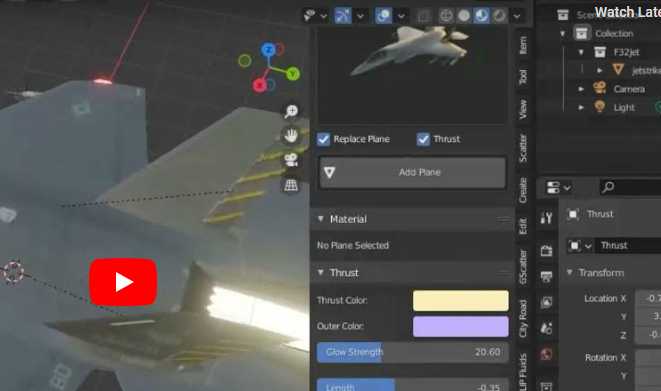Adjust the Length slider
Image resolution: width=661 pixels, height=391 pixels.
(x=413, y=385)
